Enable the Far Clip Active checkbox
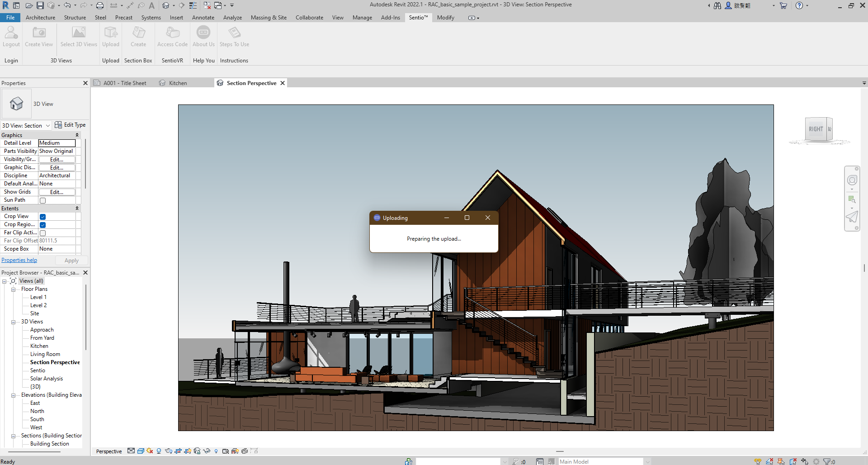Viewport: 868px width, 465px height. coord(42,233)
